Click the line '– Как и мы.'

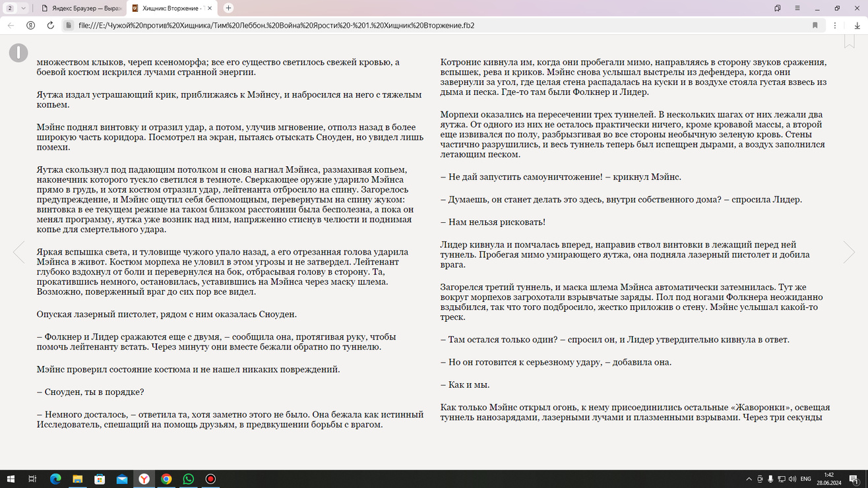[465, 384]
